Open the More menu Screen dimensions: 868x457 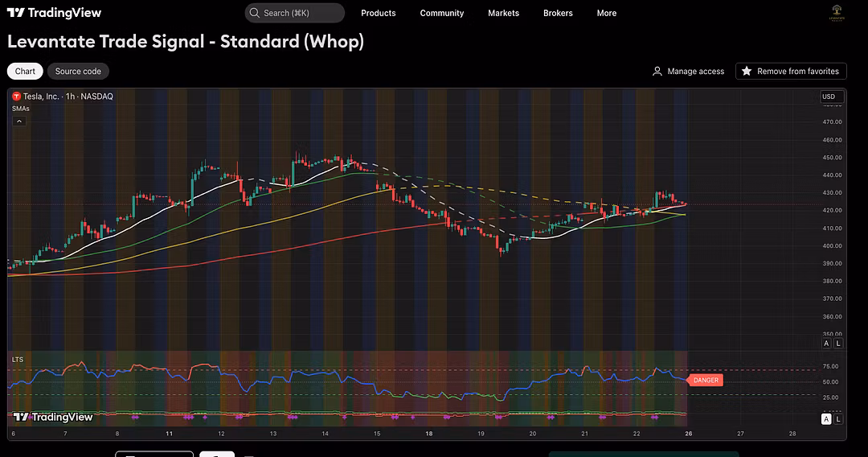point(606,13)
